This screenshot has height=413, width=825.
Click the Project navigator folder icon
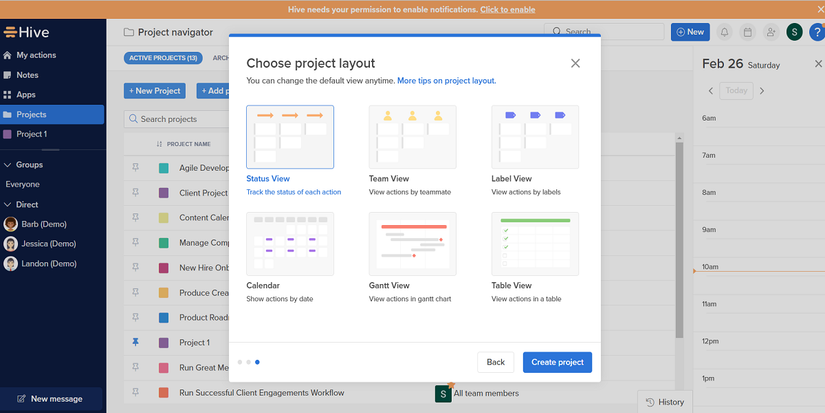point(128,32)
